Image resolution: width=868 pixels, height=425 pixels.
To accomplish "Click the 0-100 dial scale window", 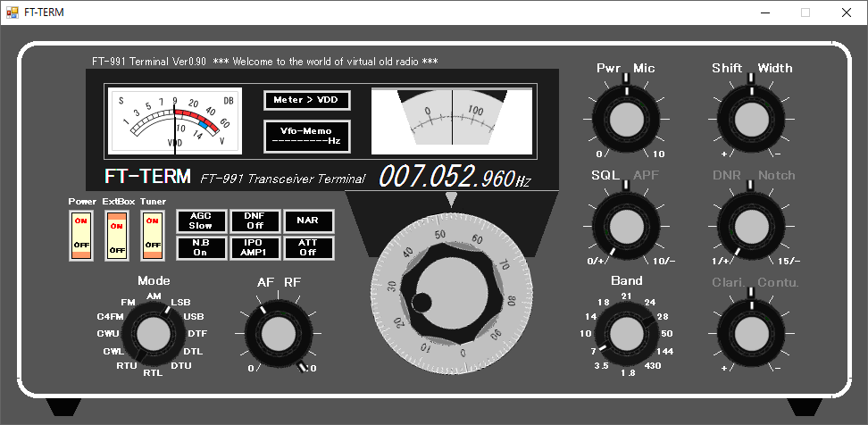I will point(452,121).
